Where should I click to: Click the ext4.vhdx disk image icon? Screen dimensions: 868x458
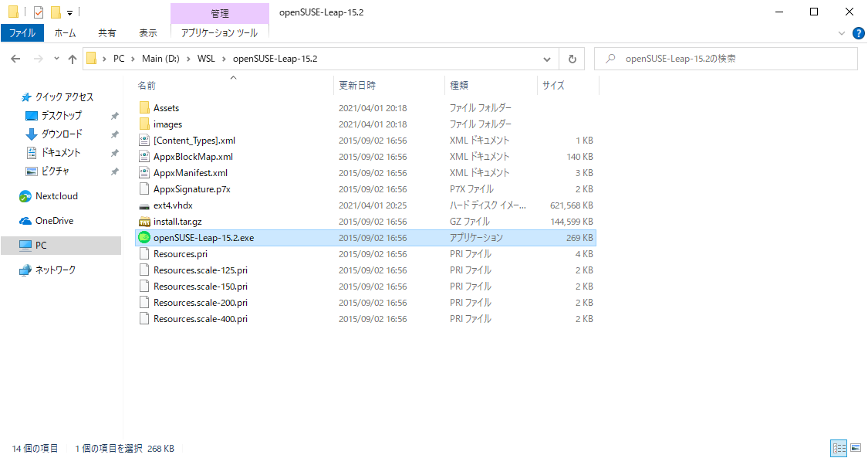click(144, 205)
